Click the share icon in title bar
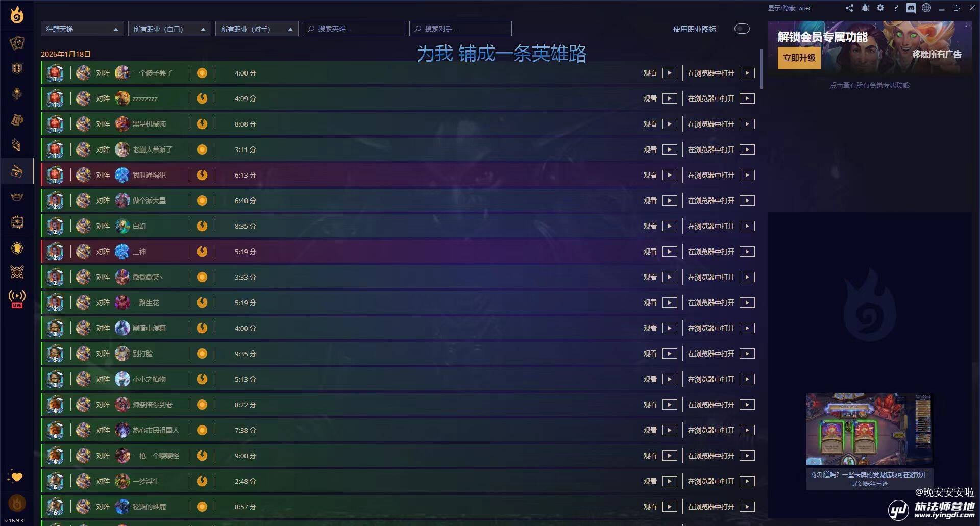The height and width of the screenshot is (526, 980). pos(849,8)
